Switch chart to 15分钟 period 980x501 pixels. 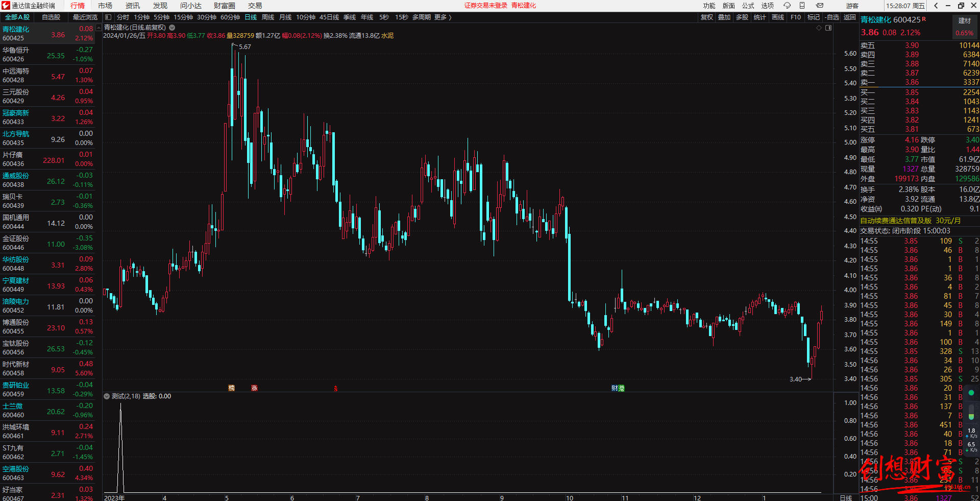[183, 17]
